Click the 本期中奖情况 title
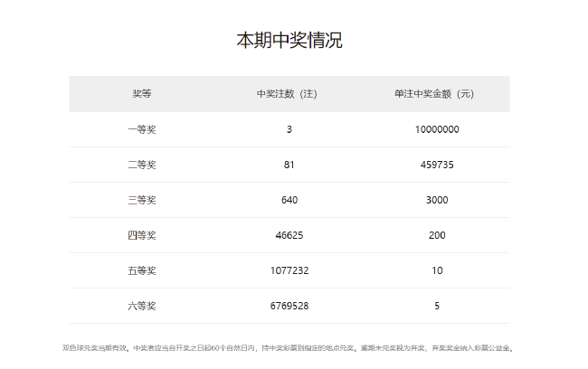Viewport: 588px width, 369px height. pos(289,41)
